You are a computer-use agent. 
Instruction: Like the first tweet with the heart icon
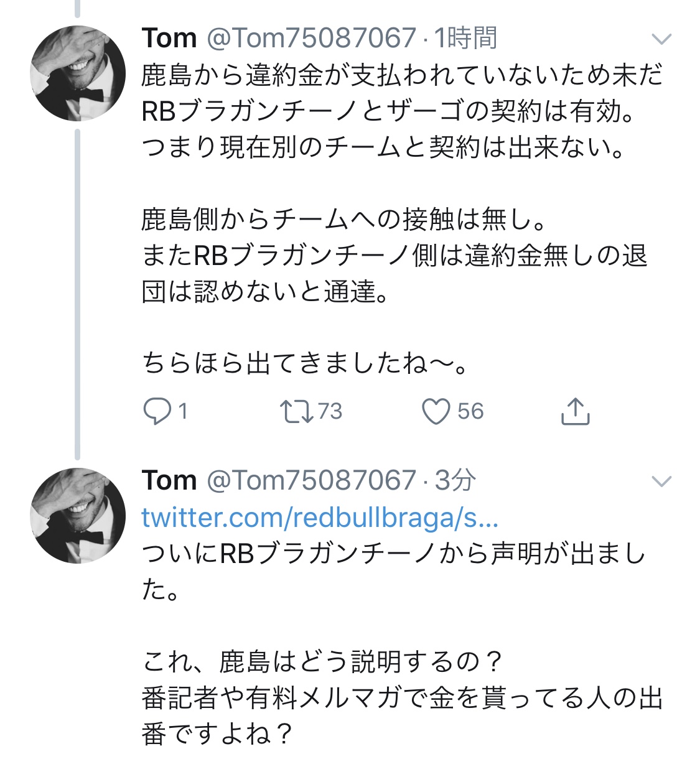point(436,411)
